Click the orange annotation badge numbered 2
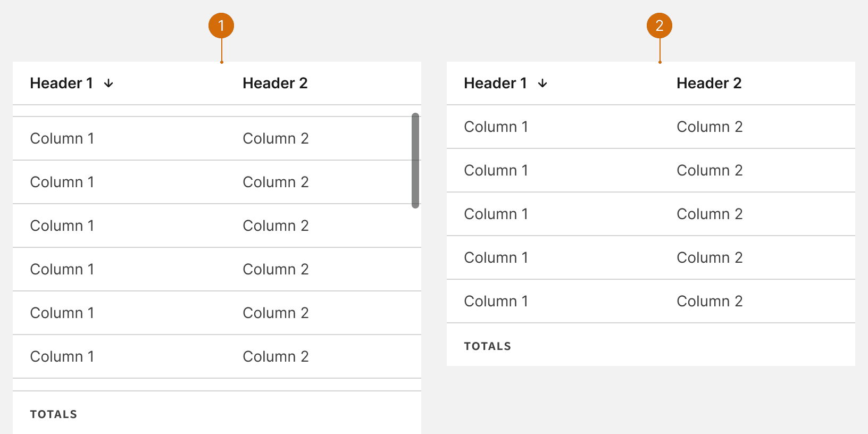 660,26
